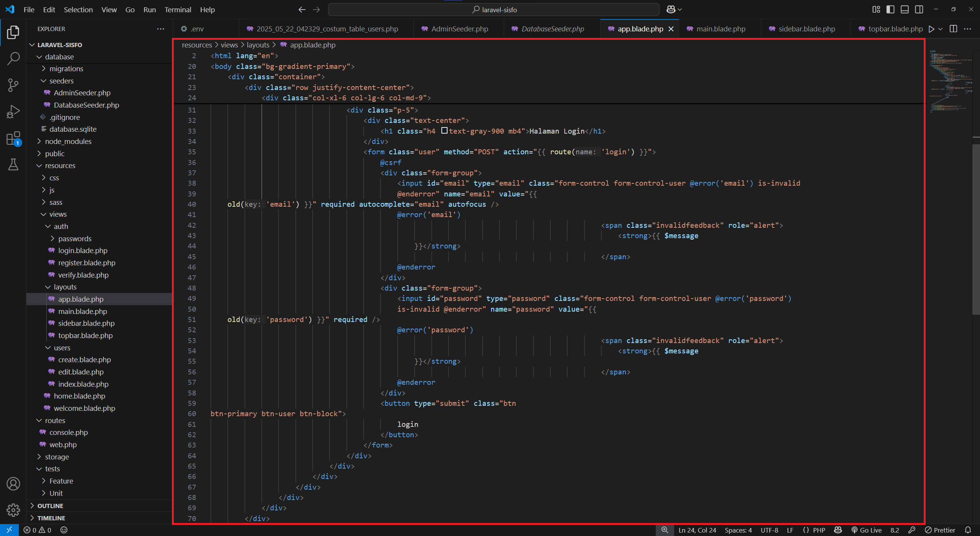The image size is (980, 536).
Task: Open the Terminal menu
Action: [x=178, y=10]
